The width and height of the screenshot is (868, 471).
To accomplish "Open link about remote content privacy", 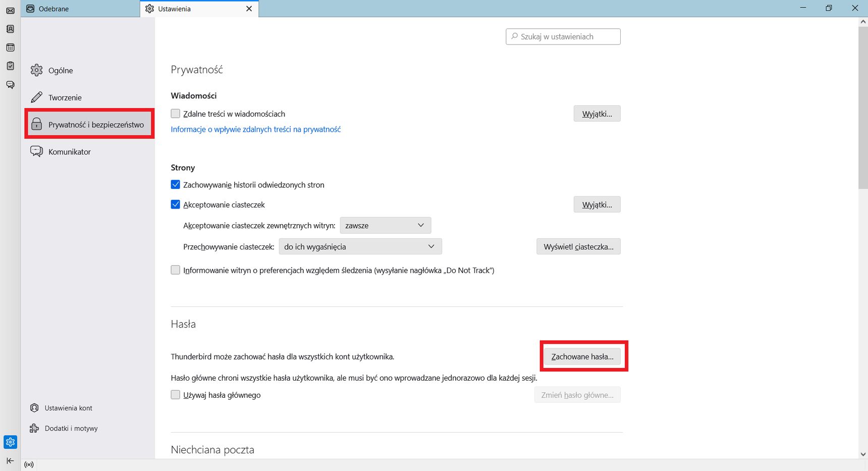I will coord(256,129).
